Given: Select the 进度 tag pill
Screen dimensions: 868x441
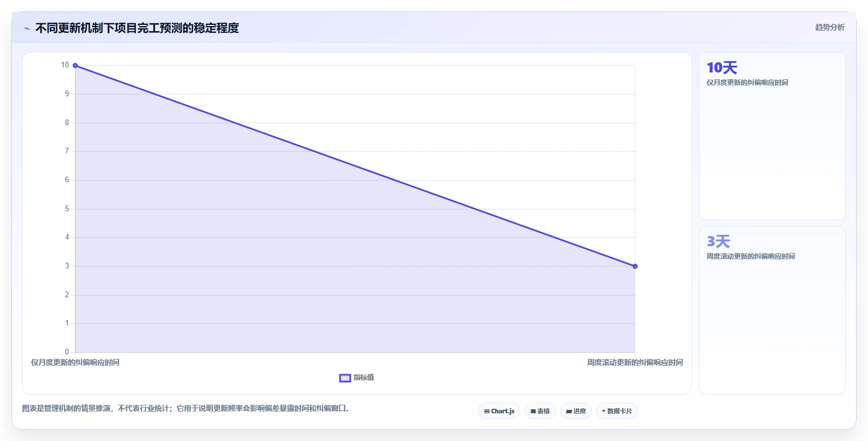Looking at the screenshot, I should [x=576, y=411].
